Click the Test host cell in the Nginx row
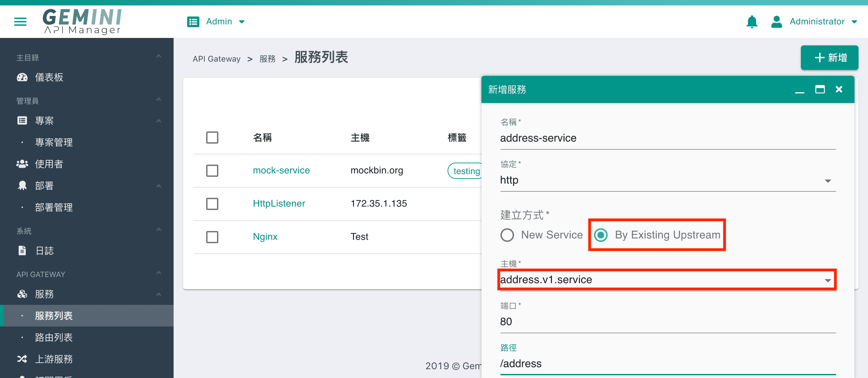The image size is (868, 378). click(359, 237)
